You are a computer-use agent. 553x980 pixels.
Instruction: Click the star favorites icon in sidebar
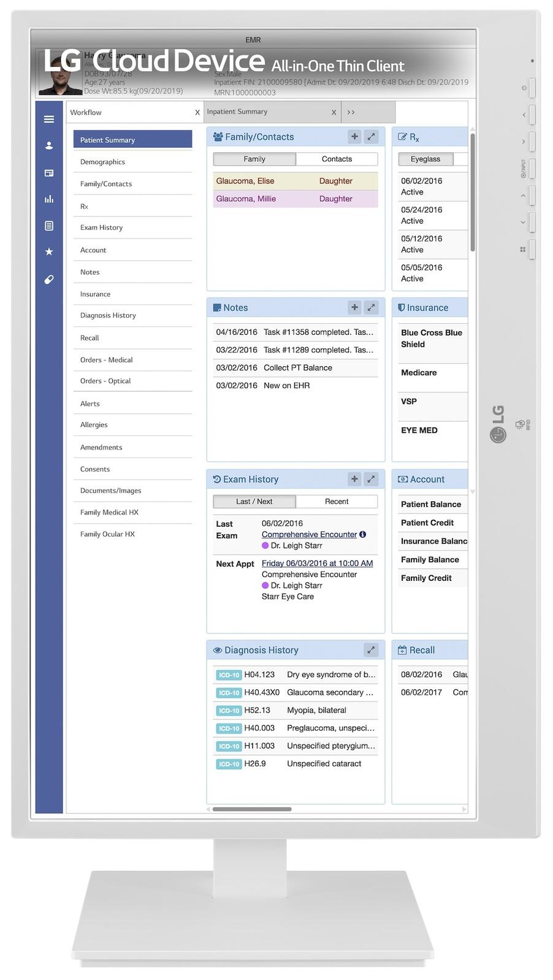point(49,251)
